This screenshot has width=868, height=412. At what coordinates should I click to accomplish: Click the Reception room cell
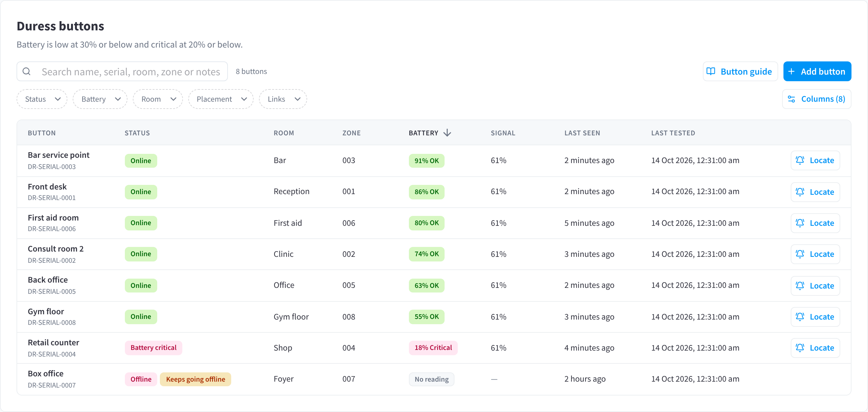pos(291,191)
